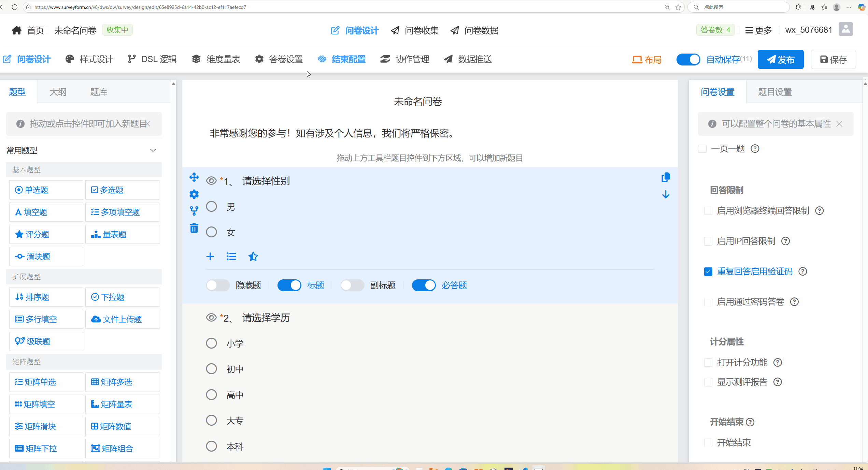Collapse the 常用题型 section chevron

pos(153,150)
